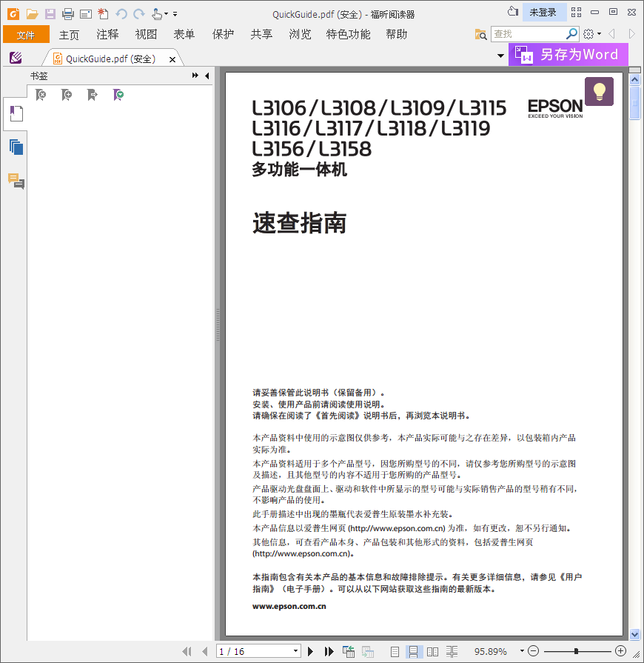This screenshot has width=644, height=663.
Task: Select continuous page view mode
Action: coord(413,652)
